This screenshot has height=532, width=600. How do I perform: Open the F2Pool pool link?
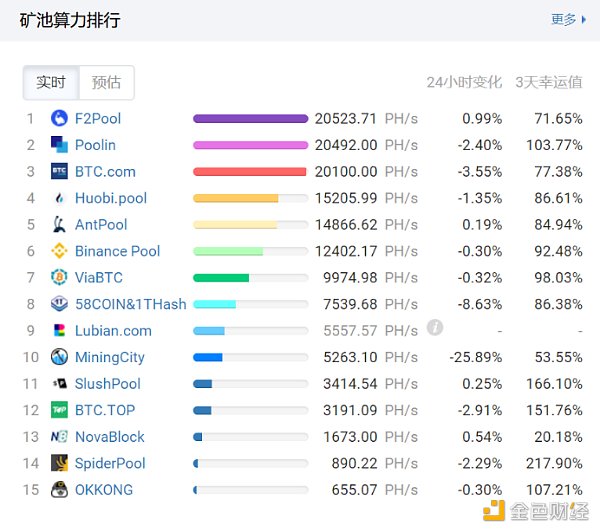(98, 119)
